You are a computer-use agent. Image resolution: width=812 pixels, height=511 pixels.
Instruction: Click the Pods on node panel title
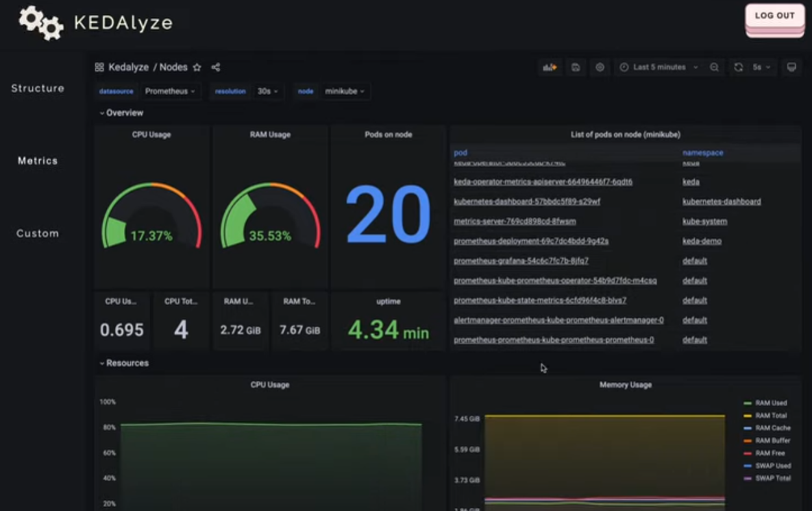coord(388,135)
